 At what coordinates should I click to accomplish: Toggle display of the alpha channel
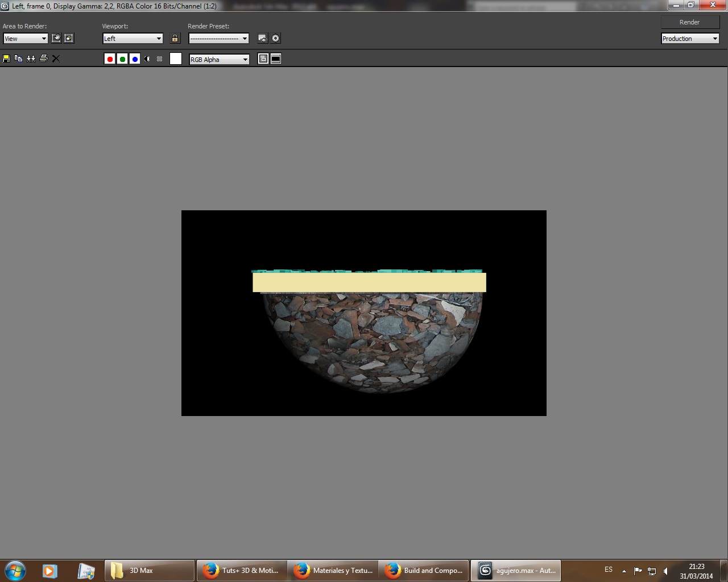tap(147, 59)
